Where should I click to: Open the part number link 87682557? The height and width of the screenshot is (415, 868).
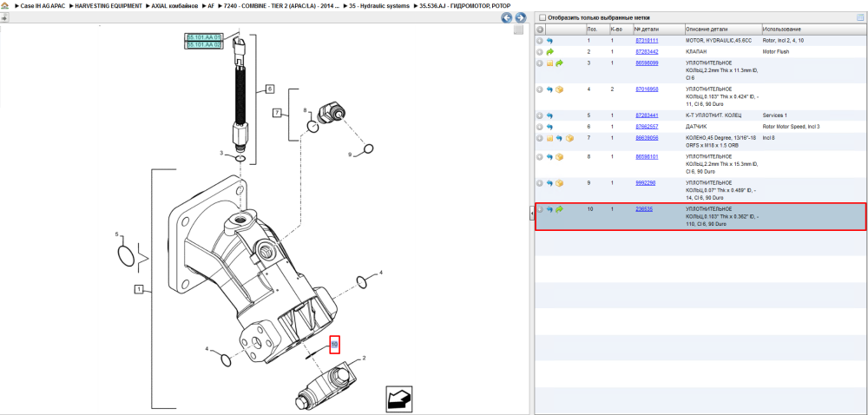coord(647,126)
